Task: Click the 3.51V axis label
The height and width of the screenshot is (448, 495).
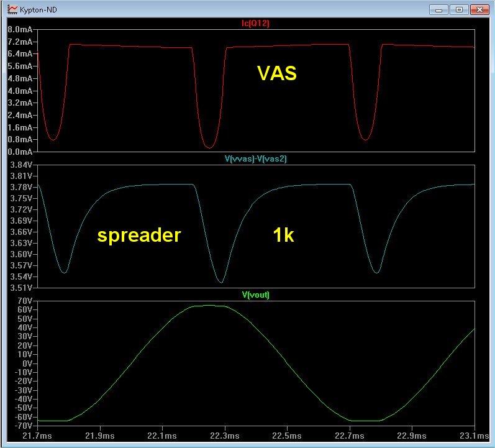Action: pos(21,288)
